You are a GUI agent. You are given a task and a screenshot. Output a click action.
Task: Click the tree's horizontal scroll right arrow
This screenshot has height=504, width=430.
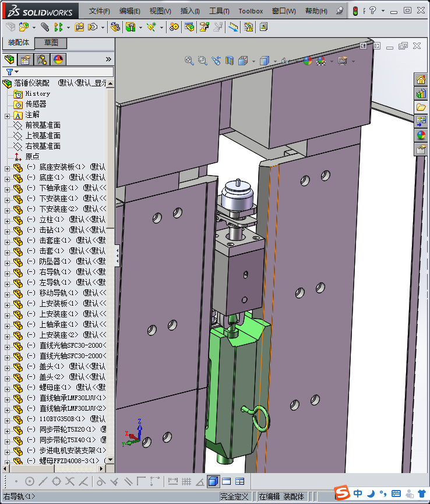click(101, 468)
